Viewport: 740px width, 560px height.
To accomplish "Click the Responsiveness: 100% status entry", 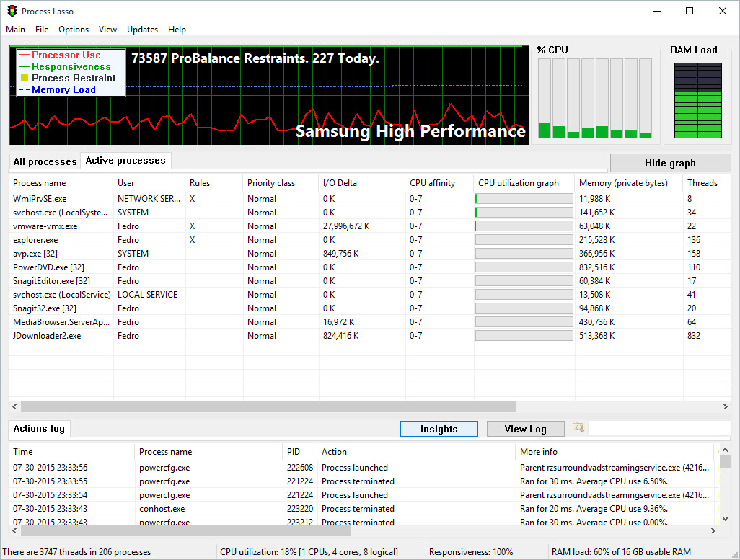I will pos(471,551).
